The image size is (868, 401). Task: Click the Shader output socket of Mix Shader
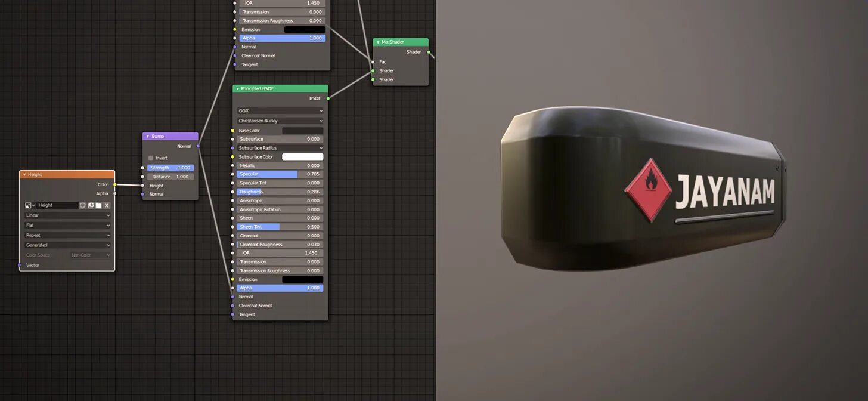coord(429,52)
